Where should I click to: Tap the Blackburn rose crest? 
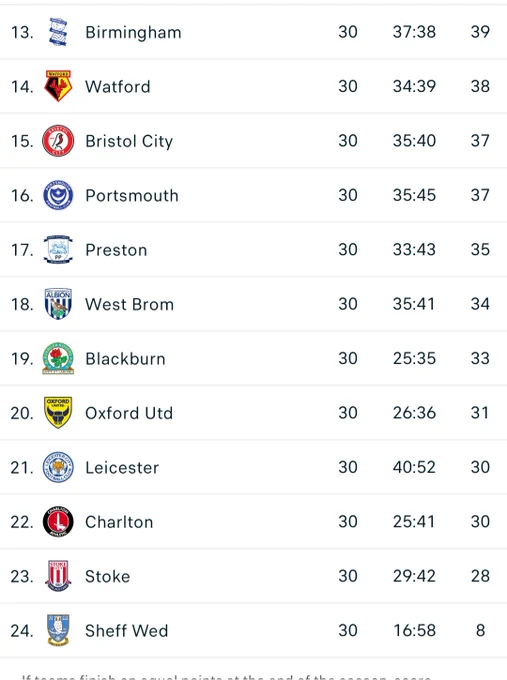tap(58, 358)
